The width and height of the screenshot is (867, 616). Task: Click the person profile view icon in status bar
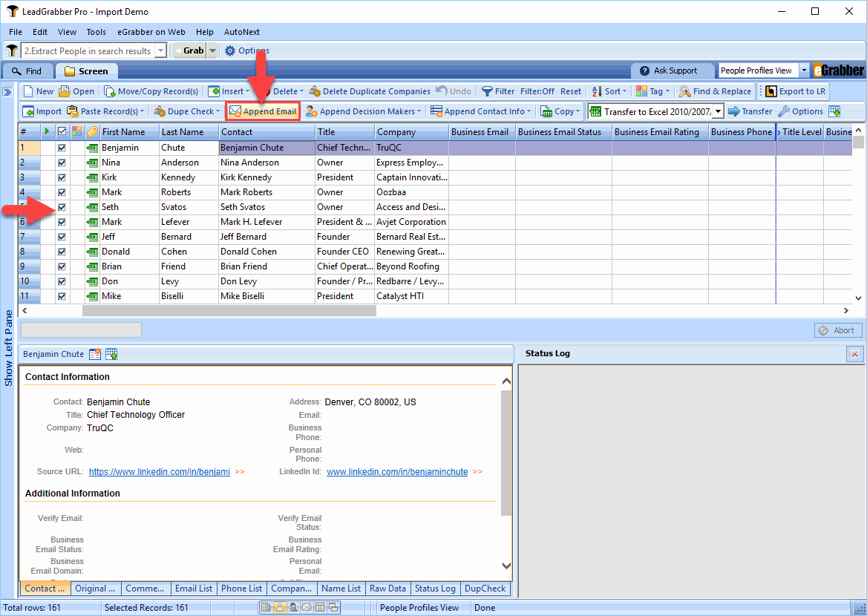280,607
